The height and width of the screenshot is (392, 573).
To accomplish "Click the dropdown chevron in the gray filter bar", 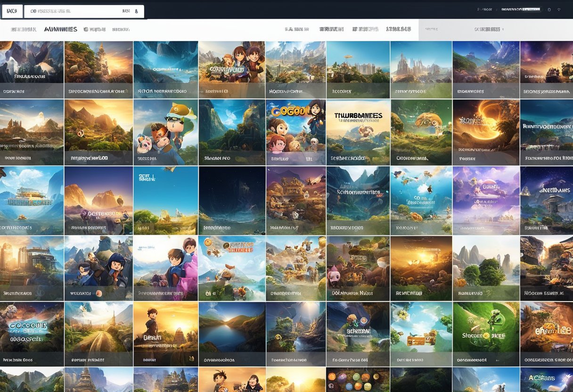I will [x=503, y=29].
